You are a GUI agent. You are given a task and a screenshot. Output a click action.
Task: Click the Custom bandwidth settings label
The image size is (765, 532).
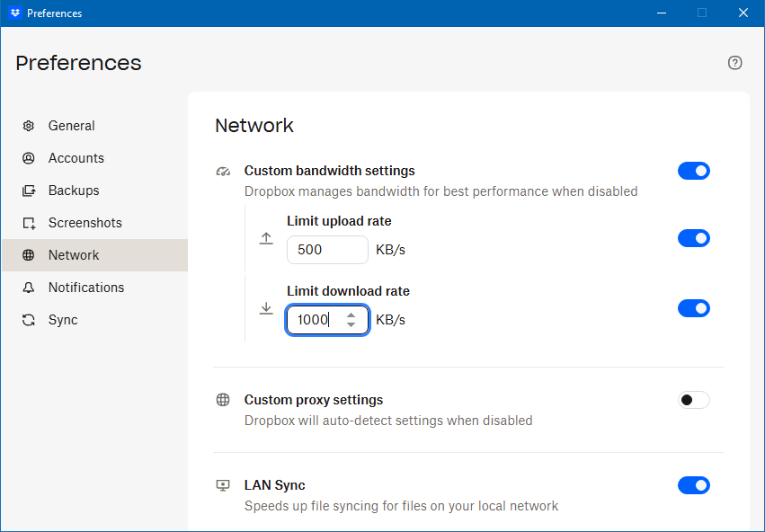(x=329, y=171)
